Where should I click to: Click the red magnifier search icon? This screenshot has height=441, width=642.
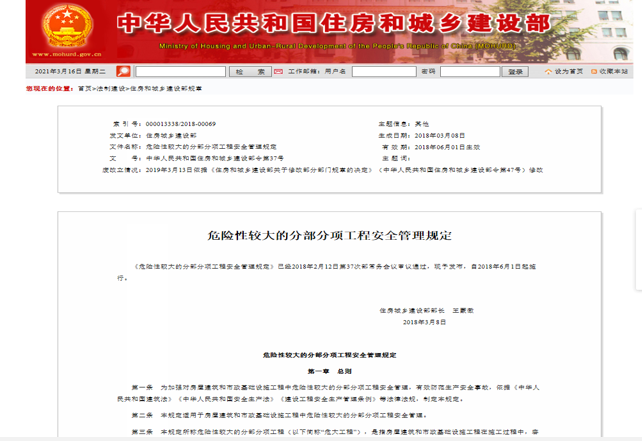[x=124, y=72]
